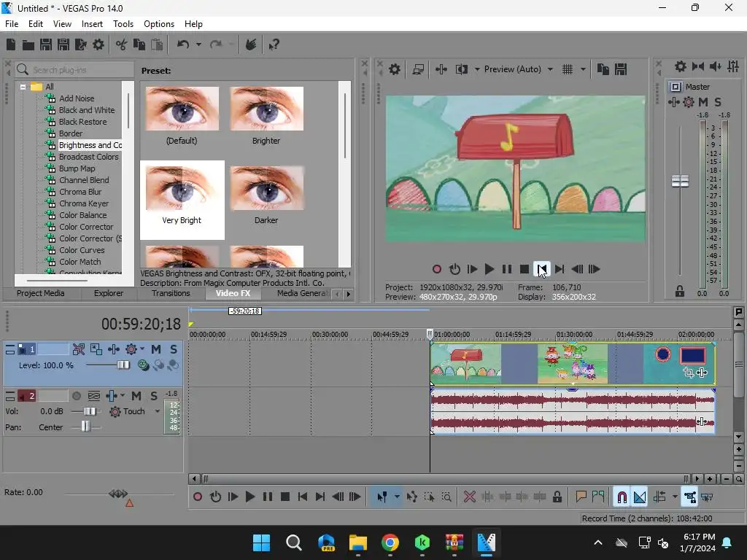Open the undo history dropdown arrow
The width and height of the screenshot is (747, 560).
point(198,44)
